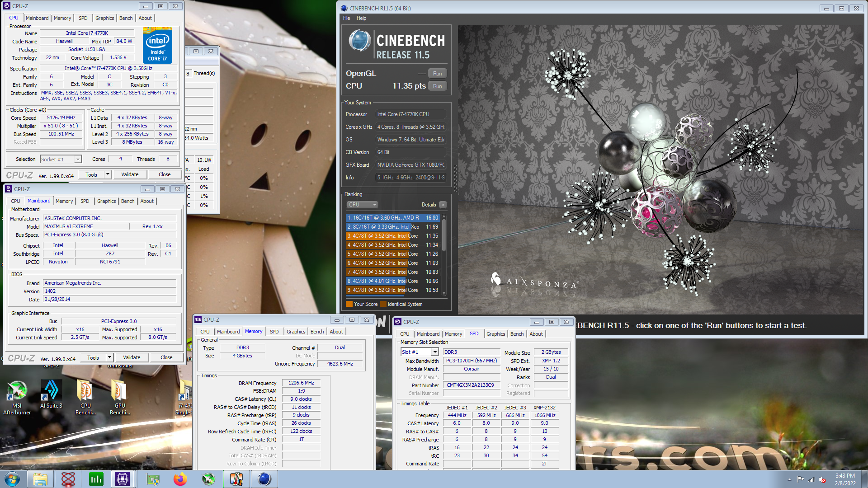The width and height of the screenshot is (868, 488).
Task: Open the Windows Start menu orb
Action: pos(12,479)
